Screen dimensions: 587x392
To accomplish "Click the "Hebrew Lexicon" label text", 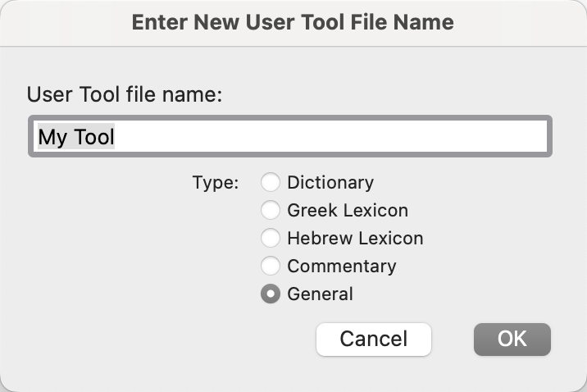I will (x=355, y=238).
